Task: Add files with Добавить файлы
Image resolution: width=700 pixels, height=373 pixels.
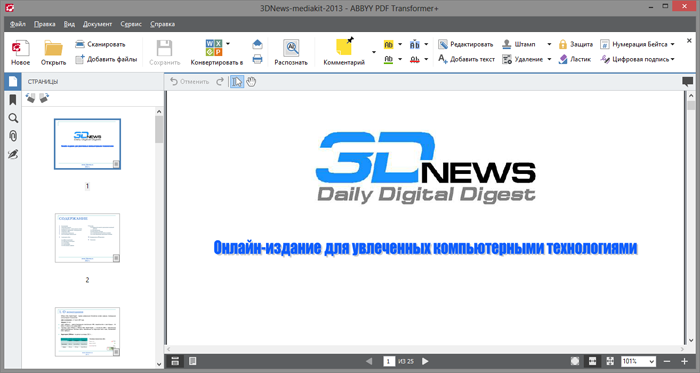Action: 106,59
